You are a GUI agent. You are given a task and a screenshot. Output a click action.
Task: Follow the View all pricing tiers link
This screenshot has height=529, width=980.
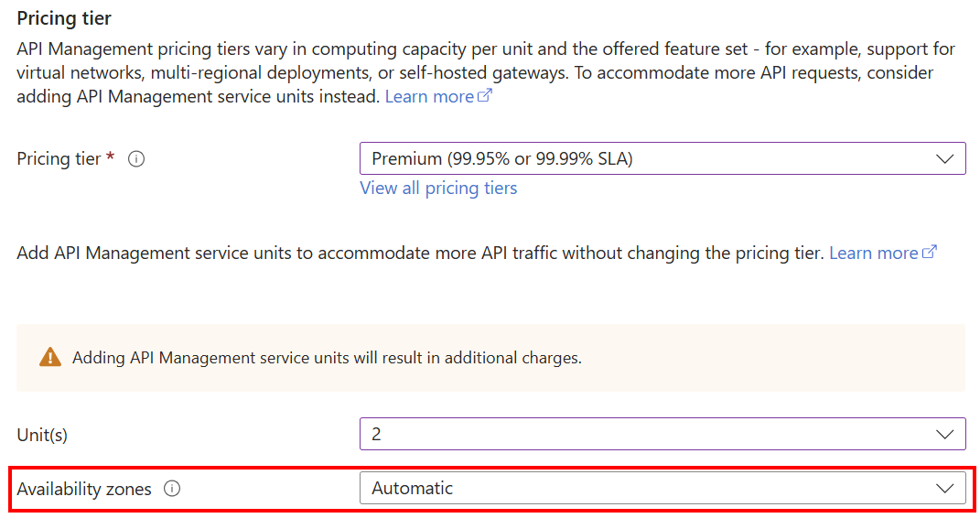click(x=438, y=188)
